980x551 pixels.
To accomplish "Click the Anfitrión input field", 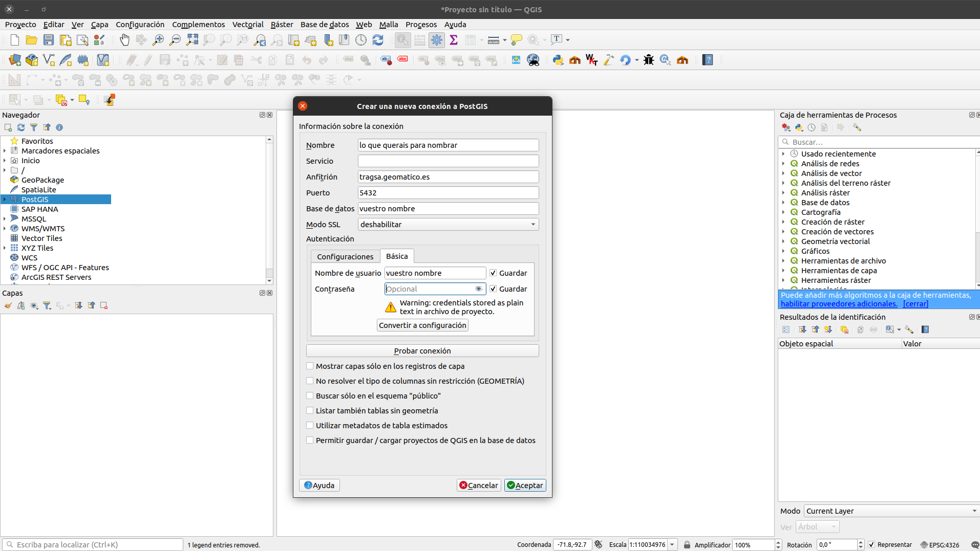I will pos(448,177).
